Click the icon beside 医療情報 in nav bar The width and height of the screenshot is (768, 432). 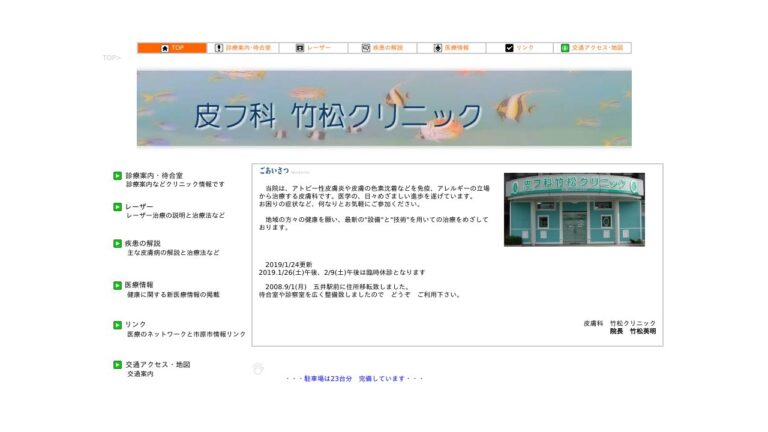point(438,48)
